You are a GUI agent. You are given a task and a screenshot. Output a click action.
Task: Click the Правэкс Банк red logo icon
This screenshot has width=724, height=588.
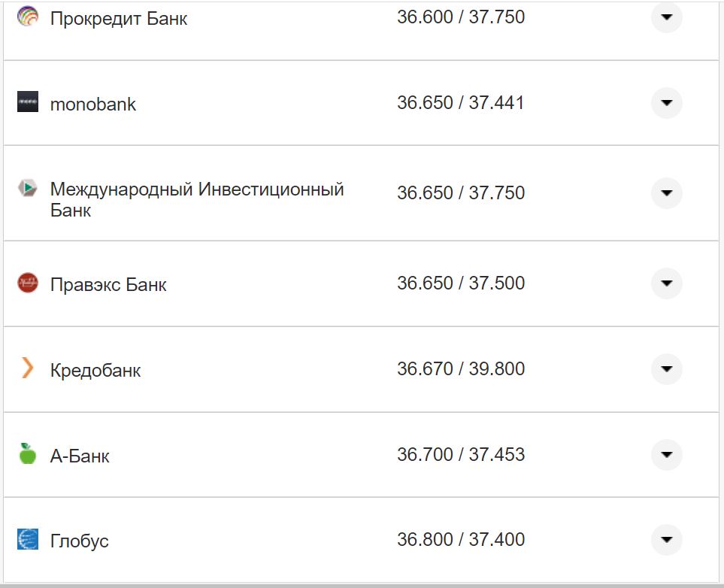click(x=28, y=283)
